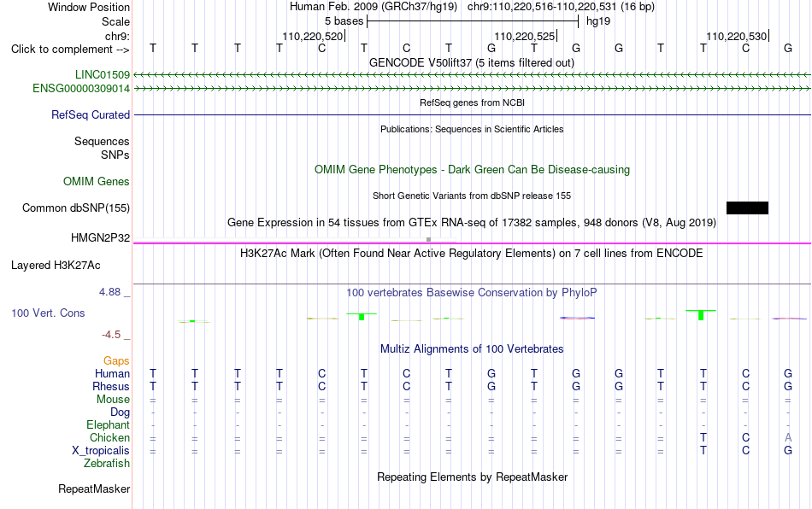This screenshot has width=812, height=509.
Task: Click the Sequences track label
Action: tap(102, 141)
